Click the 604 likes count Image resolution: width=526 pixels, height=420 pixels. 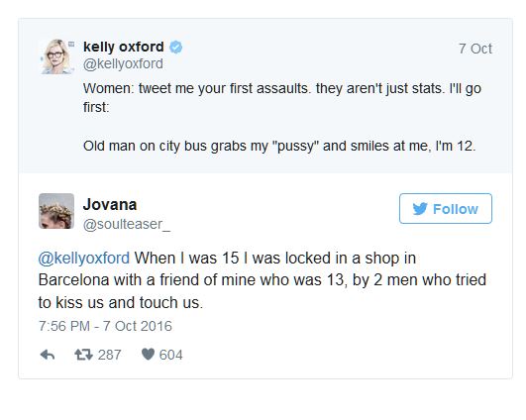(x=170, y=355)
